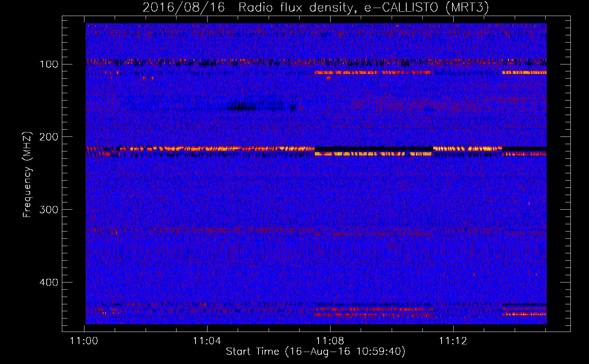Screen dimensions: 589x364
Task: Click the plot title "2016/08/16 Radio flux density, e-CALLISTO (MRT3)"
Action: [316, 7]
